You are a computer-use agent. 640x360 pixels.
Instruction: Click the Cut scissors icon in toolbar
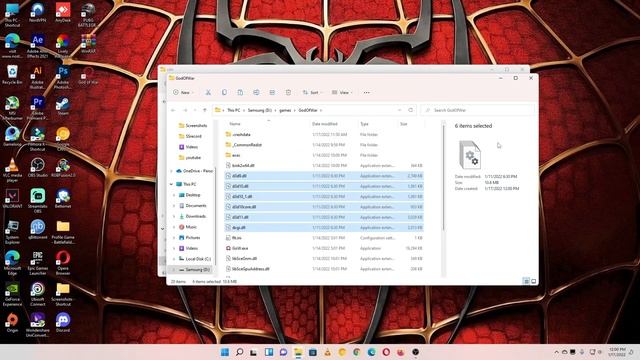pyautogui.click(x=208, y=93)
